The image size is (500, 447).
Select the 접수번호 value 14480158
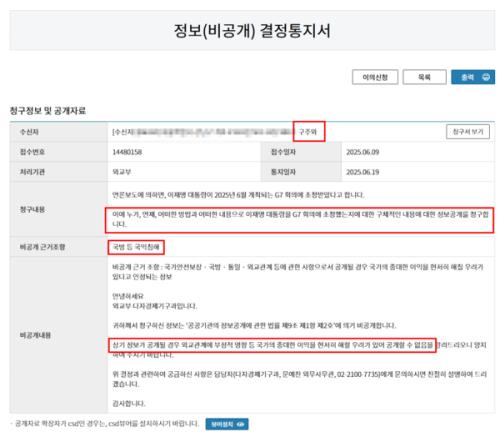tap(127, 152)
